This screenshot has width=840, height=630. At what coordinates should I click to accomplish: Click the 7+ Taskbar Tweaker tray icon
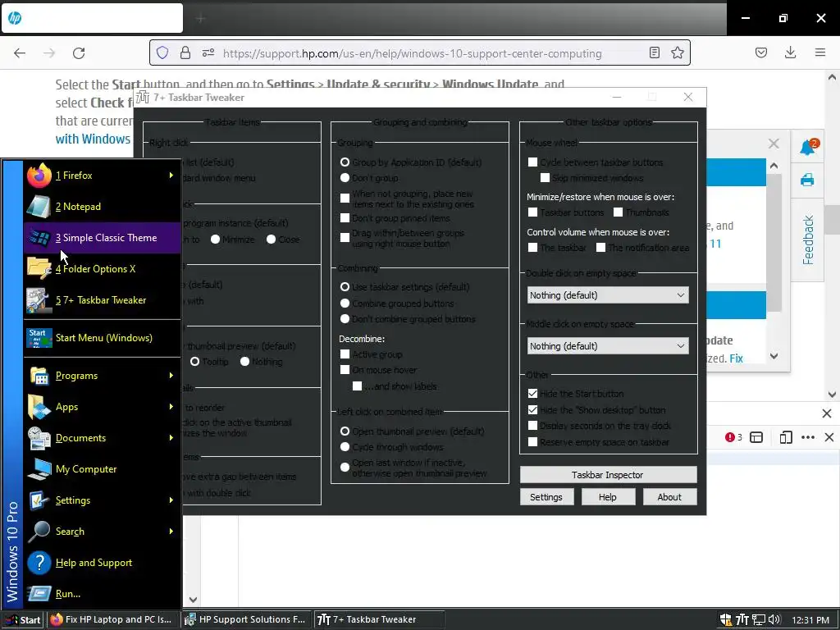pos(742,620)
